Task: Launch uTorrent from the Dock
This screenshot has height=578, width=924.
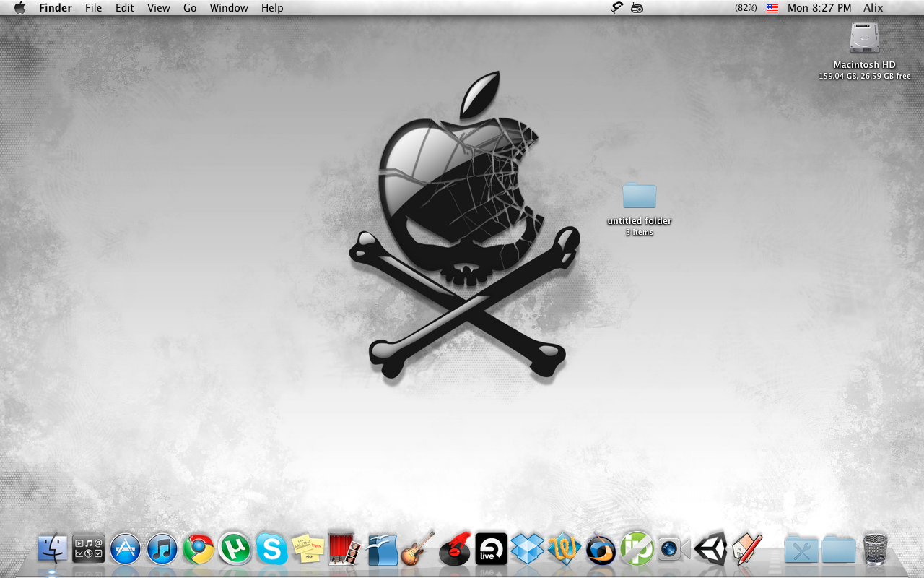Action: (x=235, y=549)
